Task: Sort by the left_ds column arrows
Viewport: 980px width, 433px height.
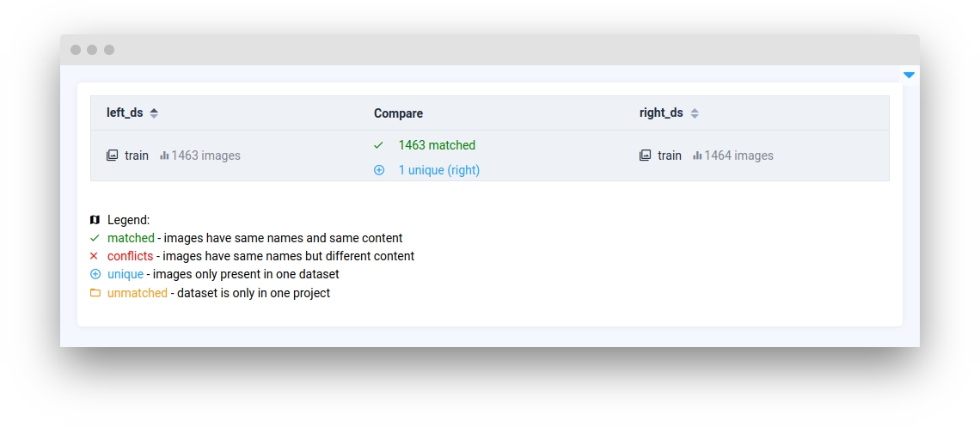Action: [x=154, y=113]
